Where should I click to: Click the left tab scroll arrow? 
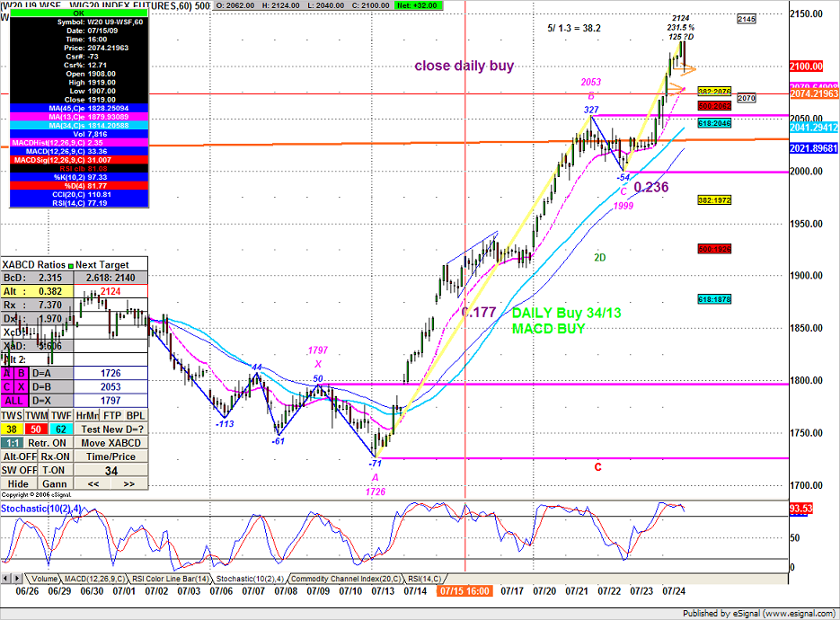tap(5, 578)
